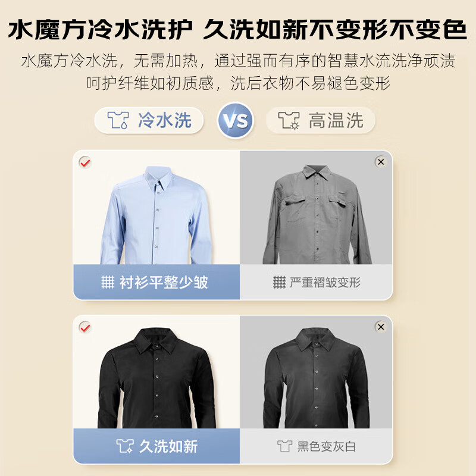Click the X mark on the wrinkled gray shirt panel

[381, 162]
